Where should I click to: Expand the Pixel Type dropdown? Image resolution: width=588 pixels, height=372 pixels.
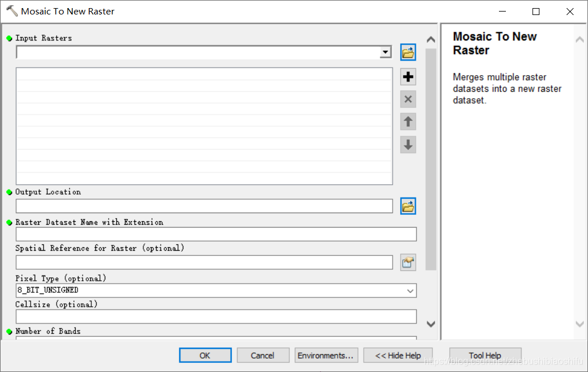pyautogui.click(x=411, y=291)
